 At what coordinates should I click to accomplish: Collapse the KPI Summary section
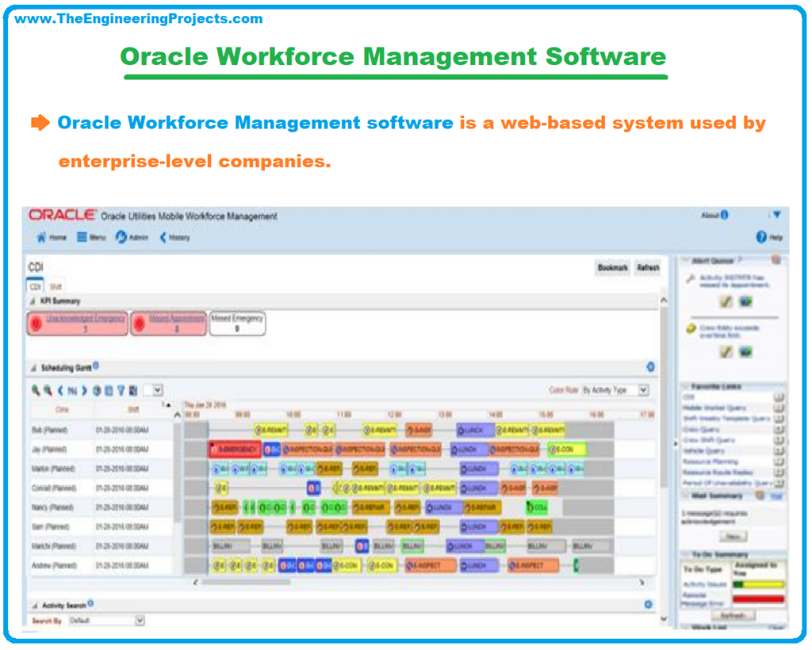pos(32,301)
